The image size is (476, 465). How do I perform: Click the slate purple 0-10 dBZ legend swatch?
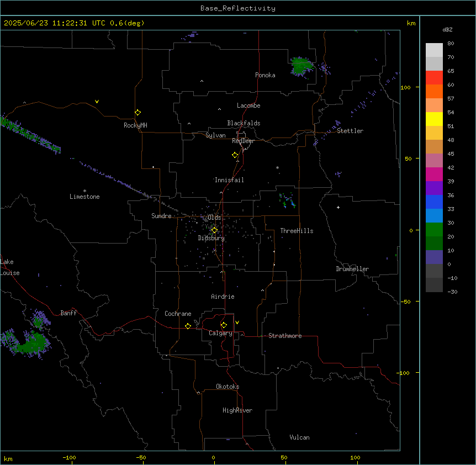pos(434,257)
